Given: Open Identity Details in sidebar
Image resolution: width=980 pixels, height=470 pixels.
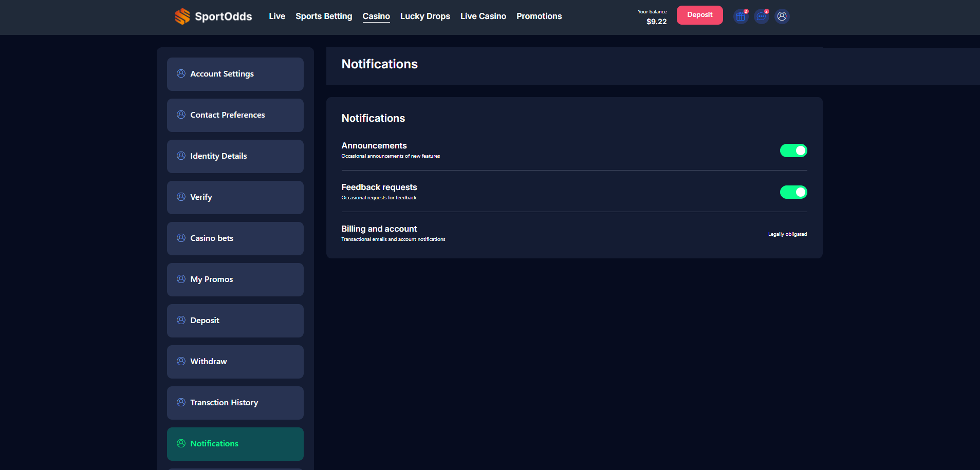Looking at the screenshot, I should (235, 156).
